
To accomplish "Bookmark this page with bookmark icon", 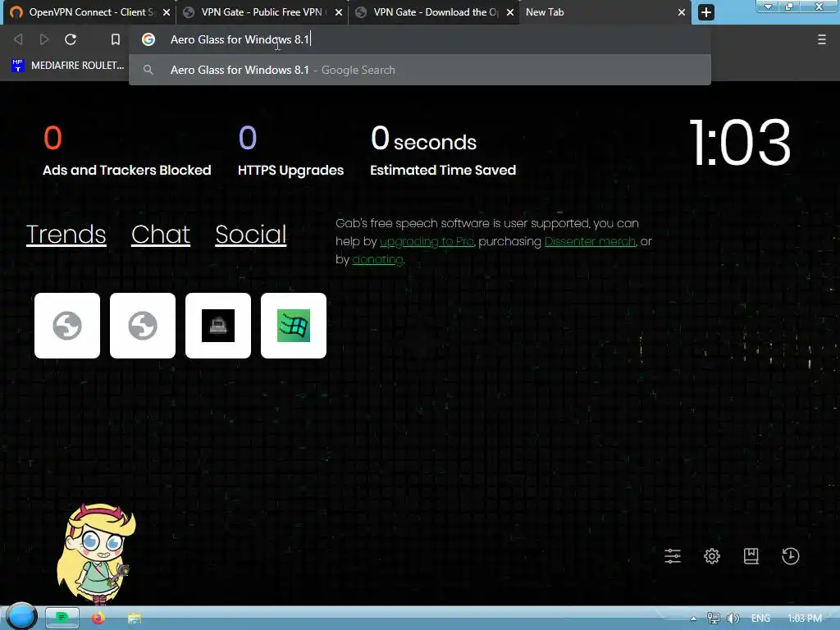I will pos(115,39).
